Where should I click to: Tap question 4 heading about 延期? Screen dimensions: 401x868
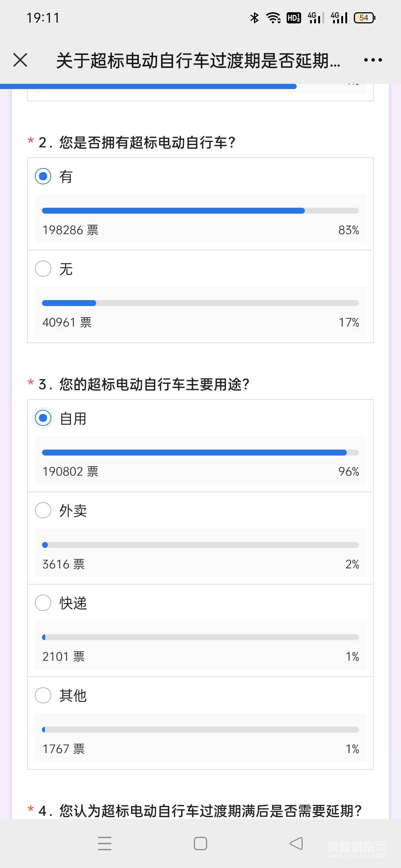(x=200, y=811)
